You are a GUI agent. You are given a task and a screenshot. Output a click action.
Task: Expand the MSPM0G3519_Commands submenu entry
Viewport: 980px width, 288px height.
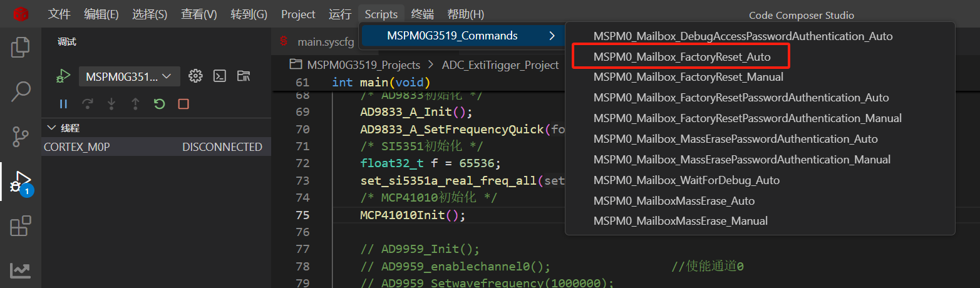click(x=462, y=36)
